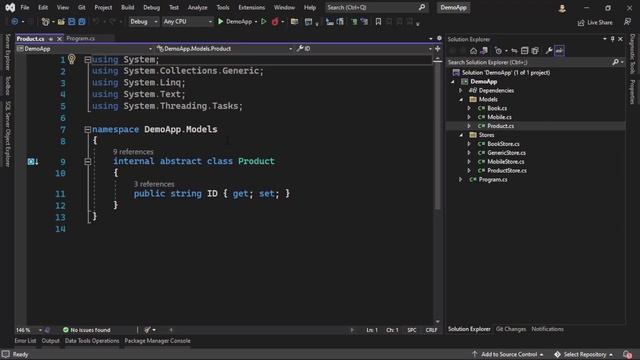Open the Debug menu
Viewport: 640px width, 360px height.
(x=151, y=7)
